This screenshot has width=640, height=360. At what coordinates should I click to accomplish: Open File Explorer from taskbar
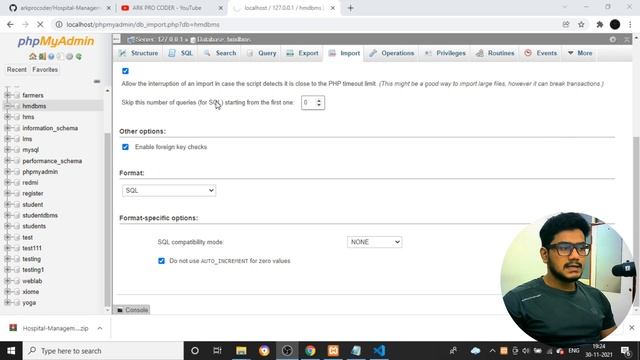241,351
